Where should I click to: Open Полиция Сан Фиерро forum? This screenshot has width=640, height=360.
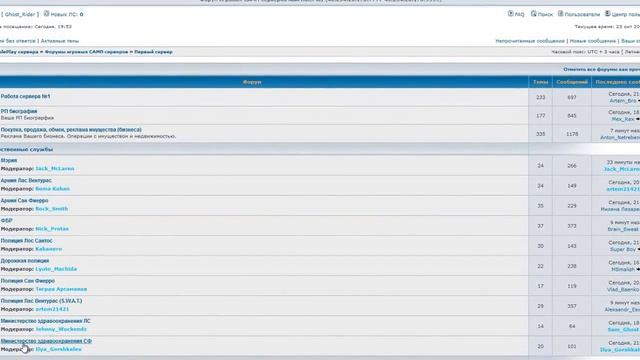point(28,281)
